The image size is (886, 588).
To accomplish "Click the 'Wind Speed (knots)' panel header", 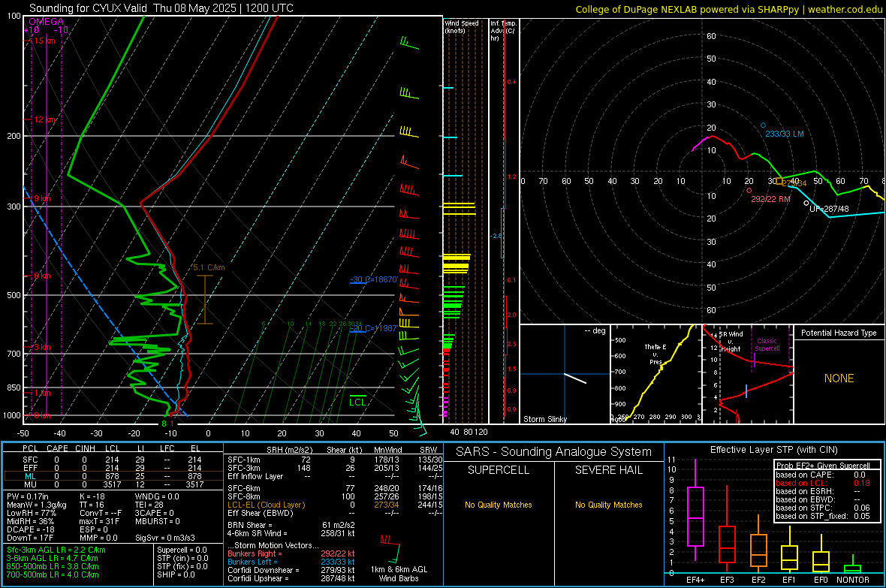I will (x=462, y=26).
